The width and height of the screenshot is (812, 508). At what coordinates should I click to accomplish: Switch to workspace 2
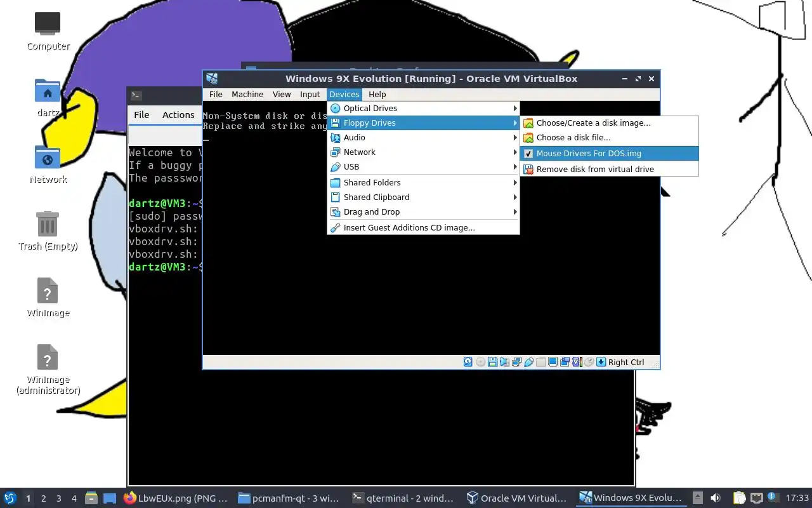pos(43,498)
